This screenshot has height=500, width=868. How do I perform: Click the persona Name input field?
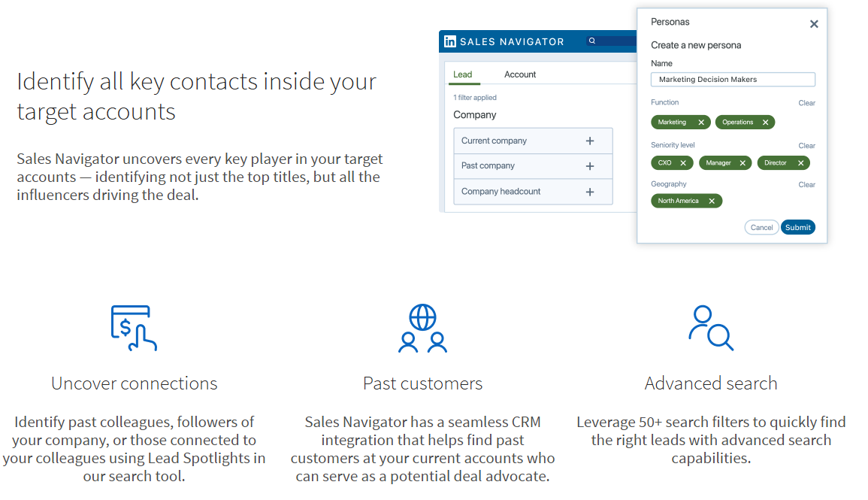[733, 80]
